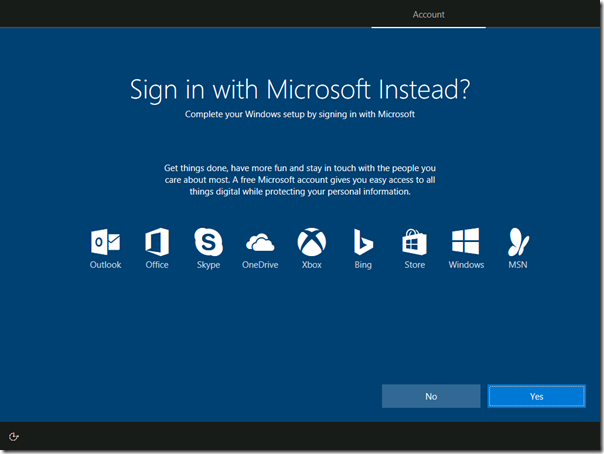Click the Outlook label text
604x454 pixels.
click(x=106, y=265)
